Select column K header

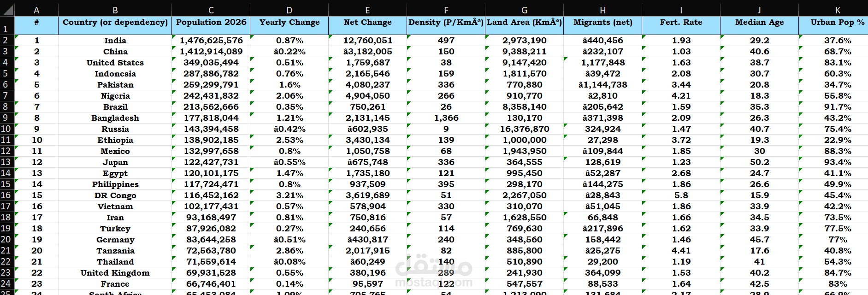(838, 10)
